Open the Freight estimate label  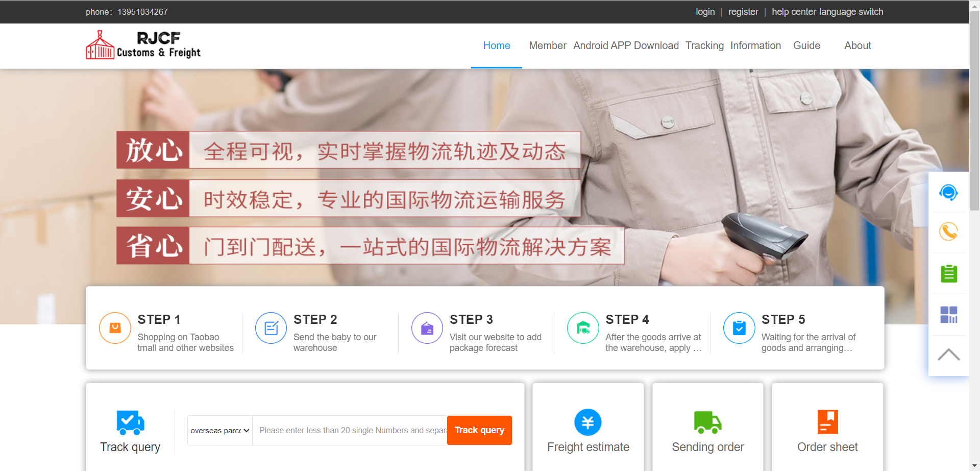point(588,447)
